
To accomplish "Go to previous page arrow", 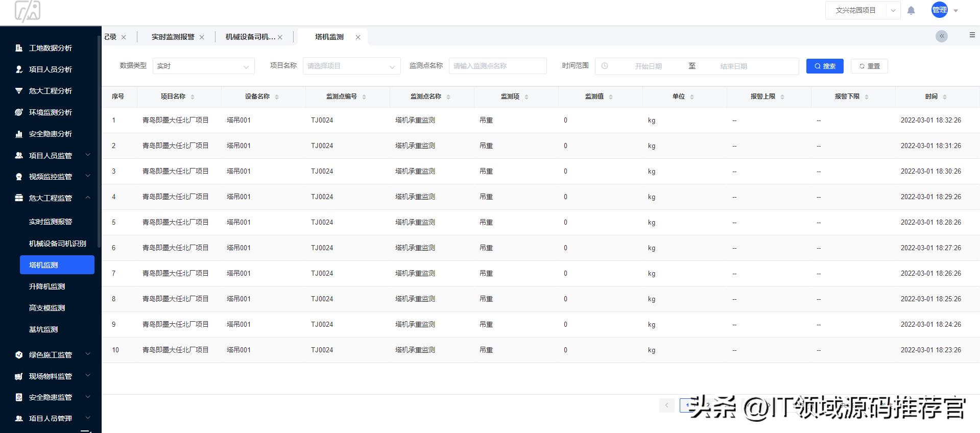I will [666, 405].
